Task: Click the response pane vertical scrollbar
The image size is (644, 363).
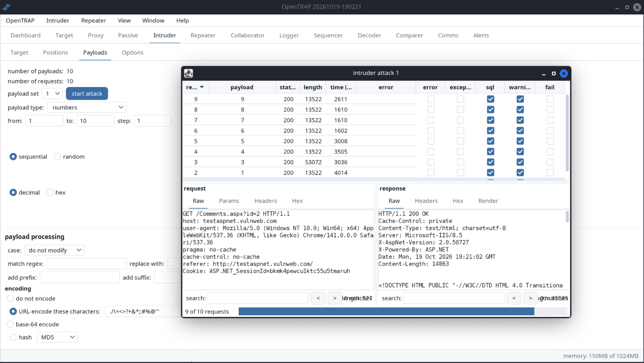Action: tap(567, 217)
